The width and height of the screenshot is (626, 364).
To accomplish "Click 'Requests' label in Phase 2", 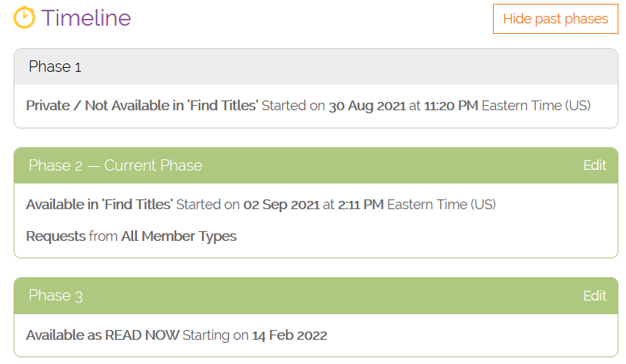I will tap(56, 236).
